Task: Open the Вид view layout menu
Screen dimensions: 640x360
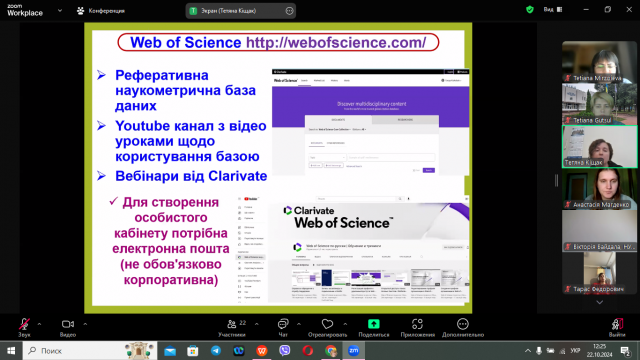Action: 553,9
